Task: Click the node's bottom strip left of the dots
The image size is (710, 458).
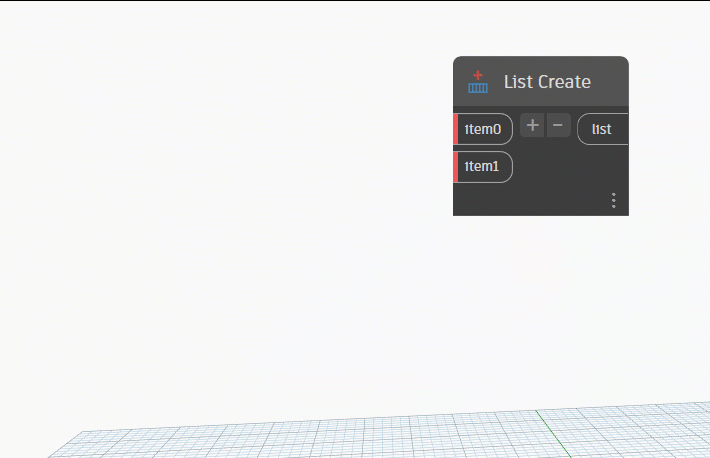Action: (530, 202)
